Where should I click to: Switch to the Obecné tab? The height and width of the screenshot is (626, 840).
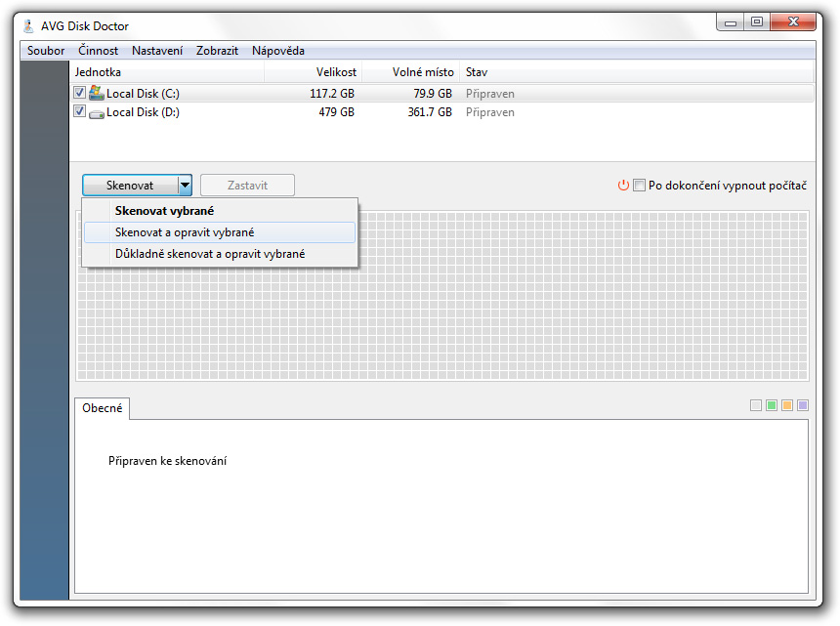coord(103,408)
